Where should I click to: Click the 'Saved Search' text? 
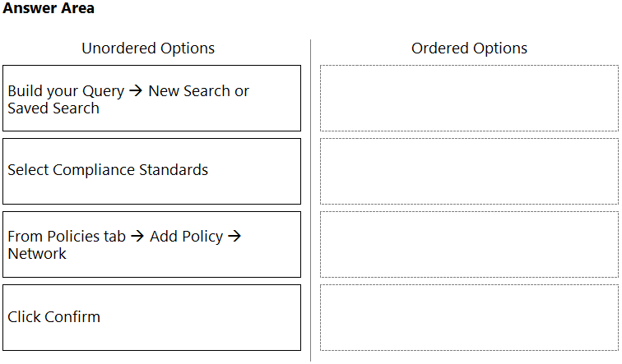click(53, 108)
